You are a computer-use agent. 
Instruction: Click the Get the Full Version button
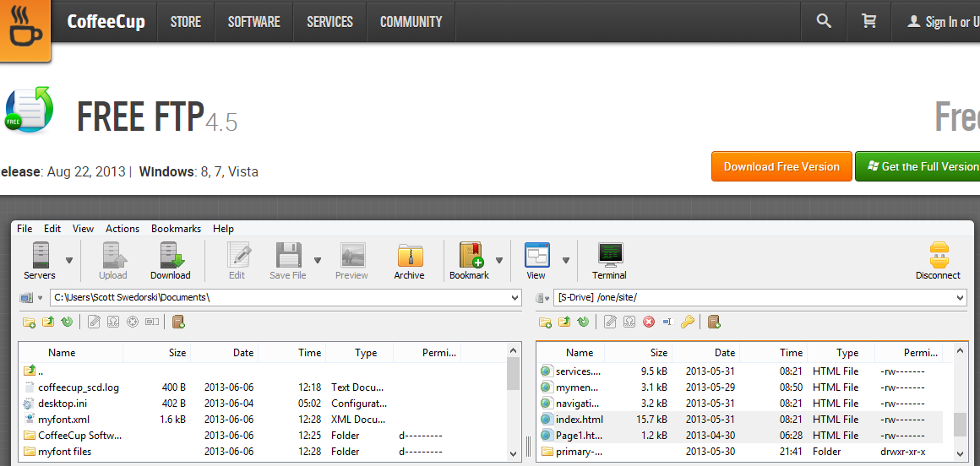(917, 166)
